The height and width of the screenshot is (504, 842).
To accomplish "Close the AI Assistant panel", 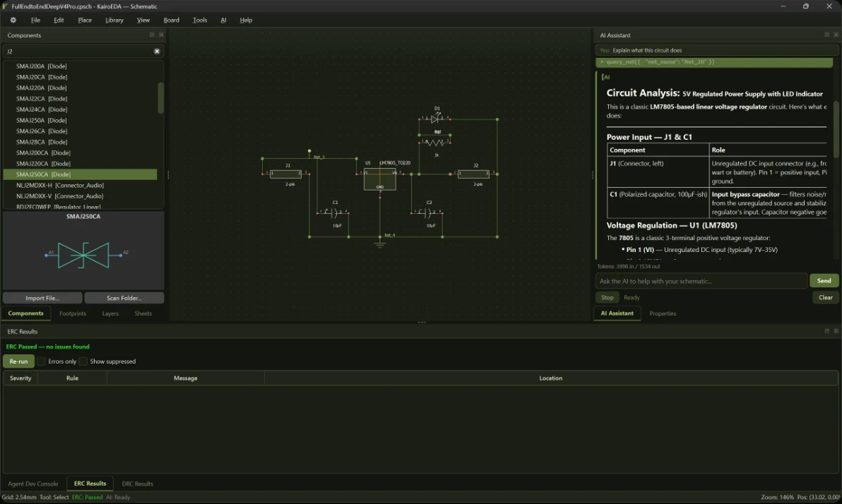I will click(836, 35).
